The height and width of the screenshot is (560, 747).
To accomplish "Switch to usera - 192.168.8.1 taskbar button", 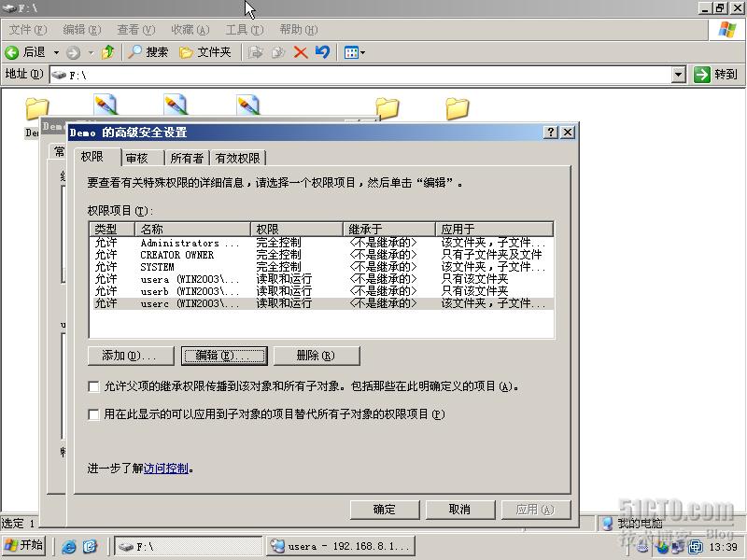I will [x=340, y=546].
